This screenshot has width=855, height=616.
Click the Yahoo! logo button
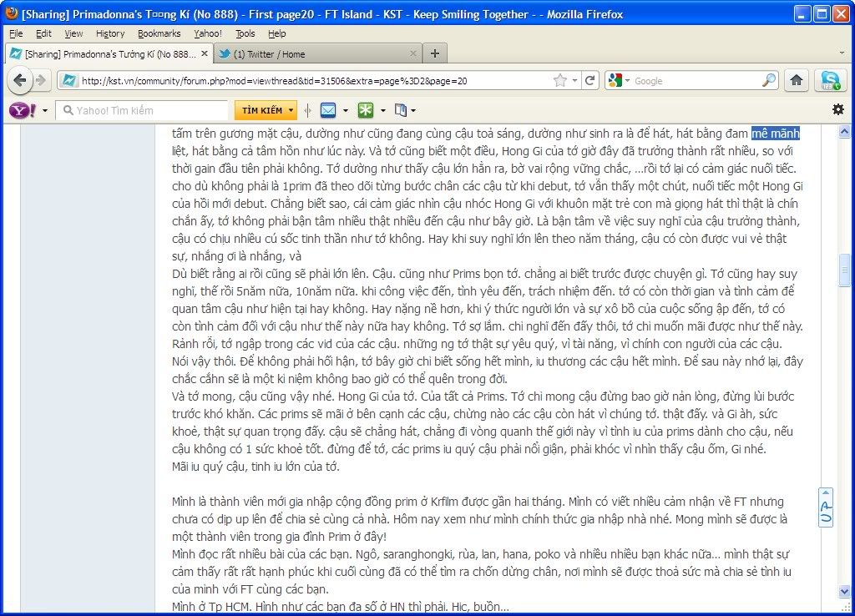coord(23,111)
